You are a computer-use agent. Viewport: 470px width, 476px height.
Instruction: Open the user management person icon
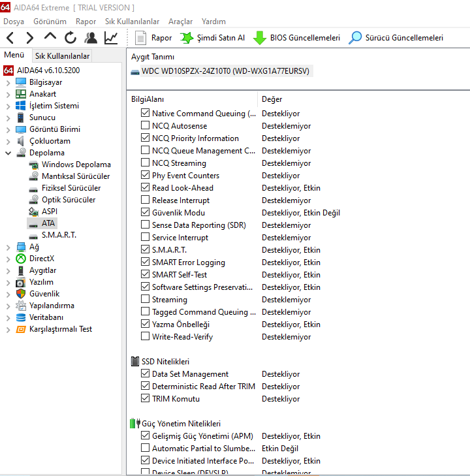(91, 38)
